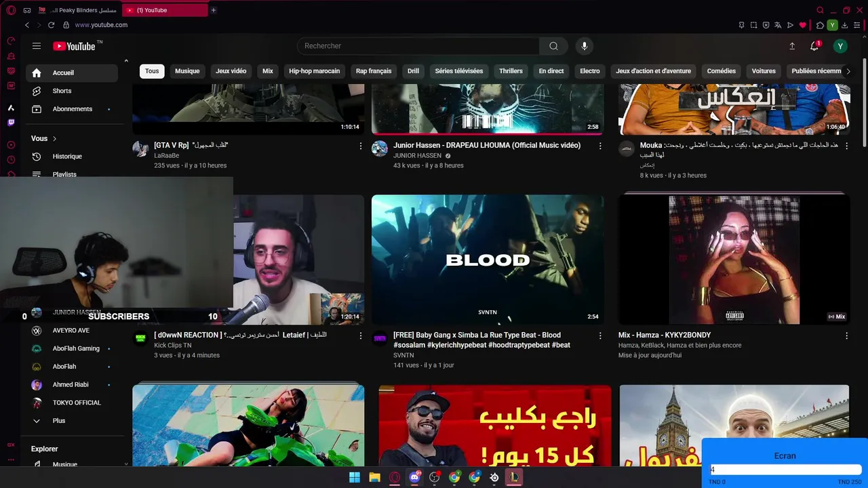Viewport: 868px width, 488px height.
Task: Reload the page
Action: pos(51,25)
